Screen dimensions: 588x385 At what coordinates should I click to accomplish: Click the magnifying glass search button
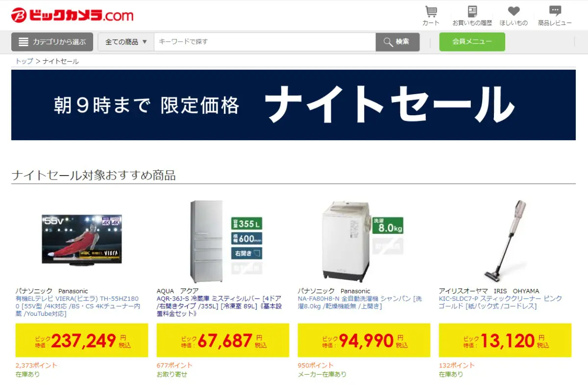coord(397,42)
